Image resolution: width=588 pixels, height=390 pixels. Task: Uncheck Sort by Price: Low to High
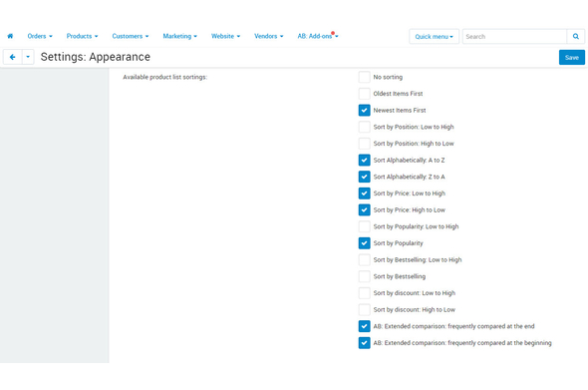(x=364, y=194)
